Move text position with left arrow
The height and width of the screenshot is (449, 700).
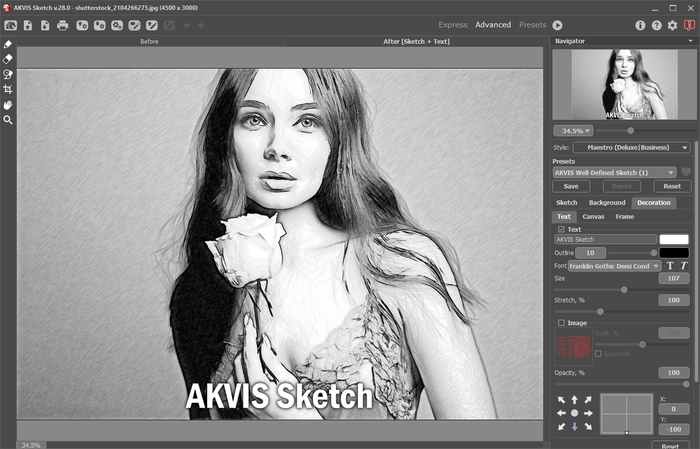point(562,413)
